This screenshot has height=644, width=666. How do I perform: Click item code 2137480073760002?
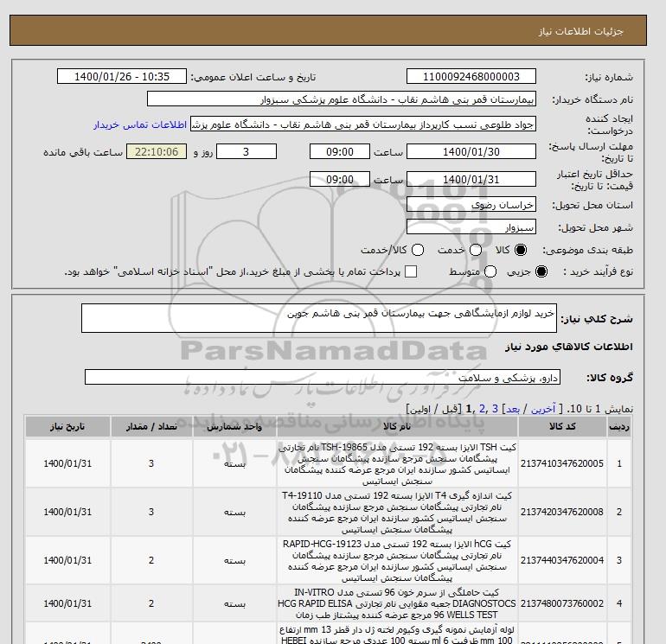tap(562, 603)
